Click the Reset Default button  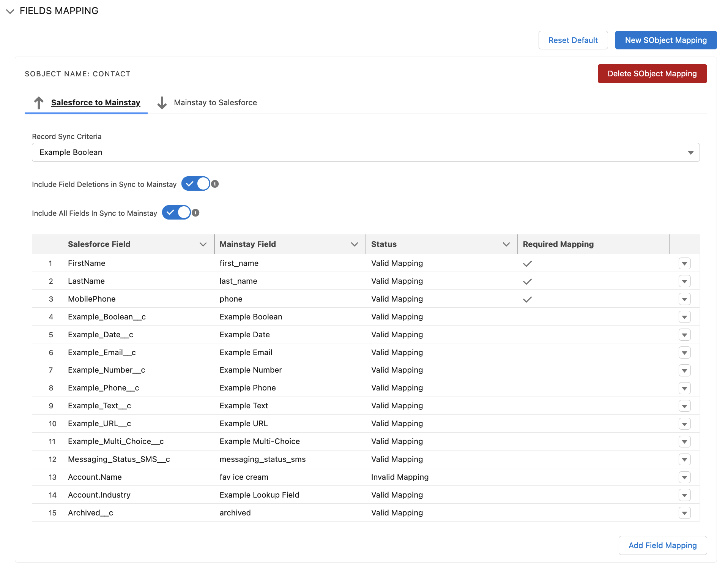pos(573,40)
